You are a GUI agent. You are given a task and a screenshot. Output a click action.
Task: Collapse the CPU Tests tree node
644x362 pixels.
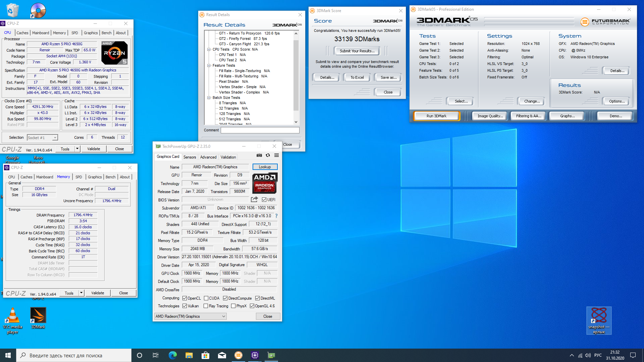209,49
